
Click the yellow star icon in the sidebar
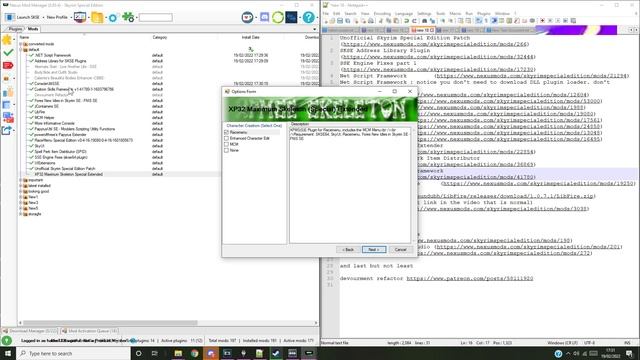pos(7,40)
